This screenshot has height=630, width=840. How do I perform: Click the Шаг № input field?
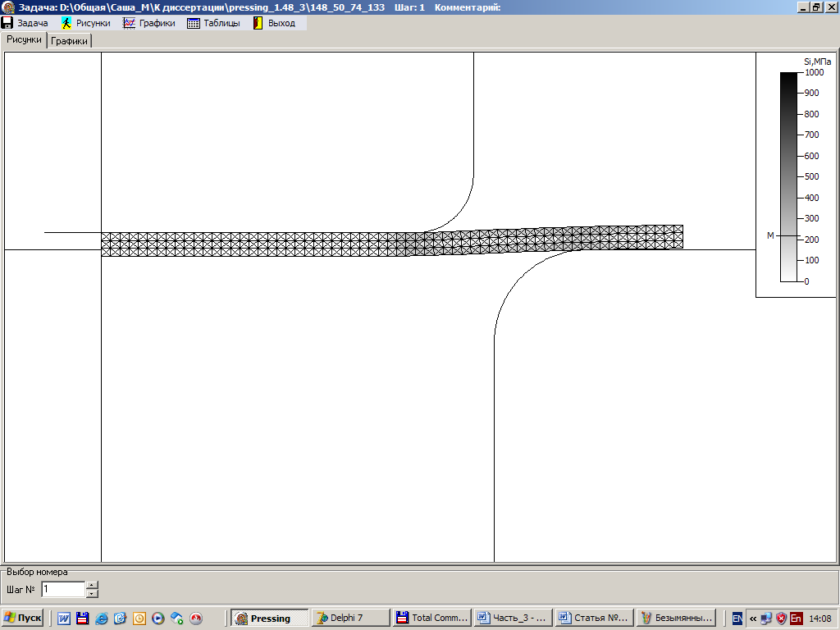62,589
